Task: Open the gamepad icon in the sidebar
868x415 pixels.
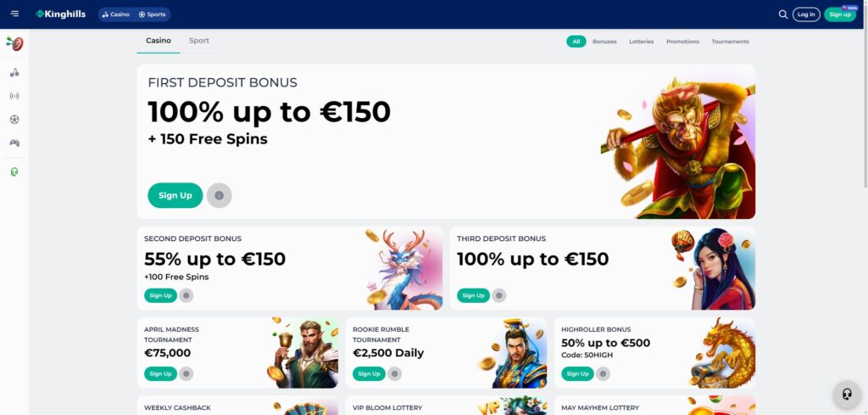Action: click(x=14, y=143)
